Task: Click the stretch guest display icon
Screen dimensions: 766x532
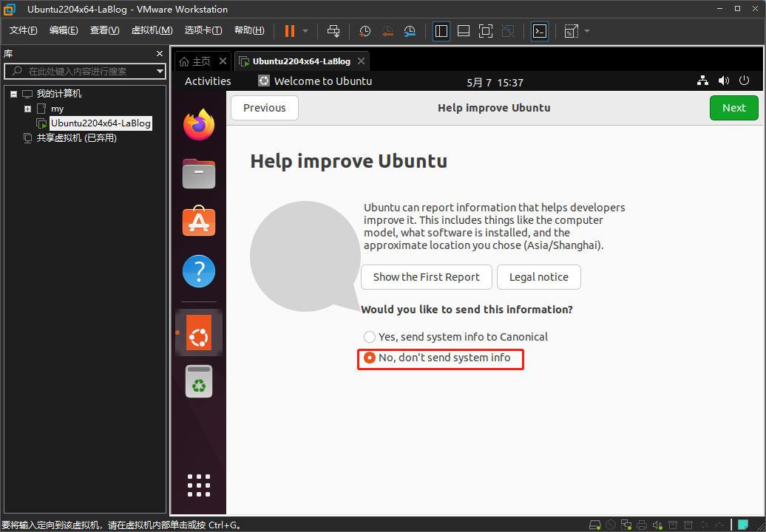Action: [x=571, y=31]
